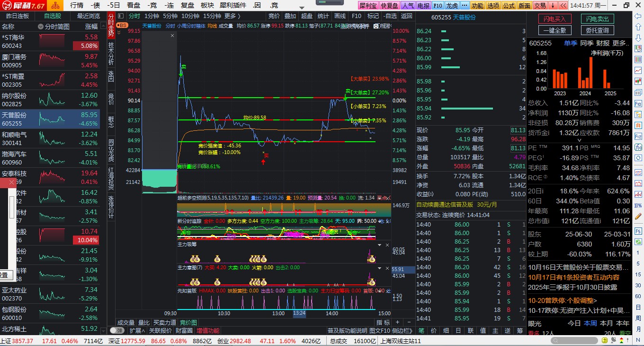
Task: Open the 行情 menu
Action: [77, 6]
